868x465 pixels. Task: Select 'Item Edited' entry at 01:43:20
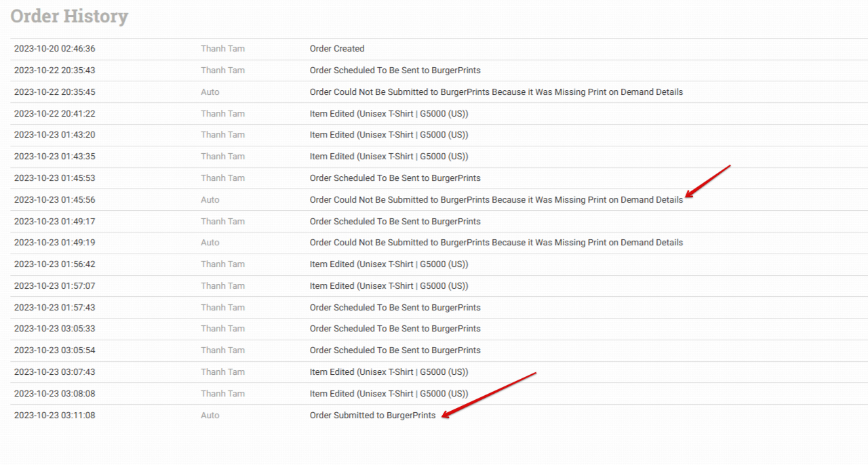click(389, 135)
